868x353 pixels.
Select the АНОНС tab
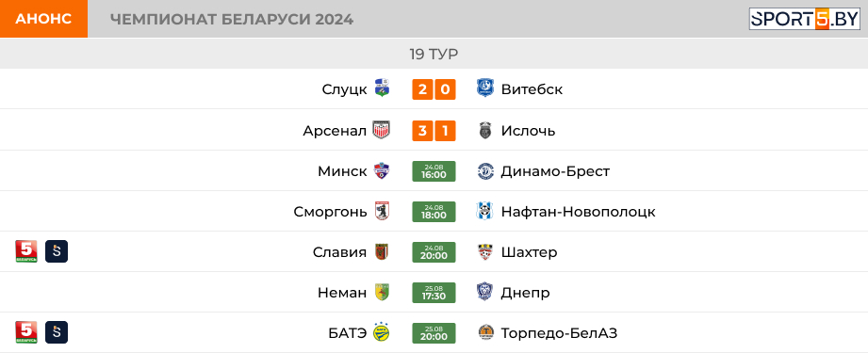pyautogui.click(x=43, y=19)
